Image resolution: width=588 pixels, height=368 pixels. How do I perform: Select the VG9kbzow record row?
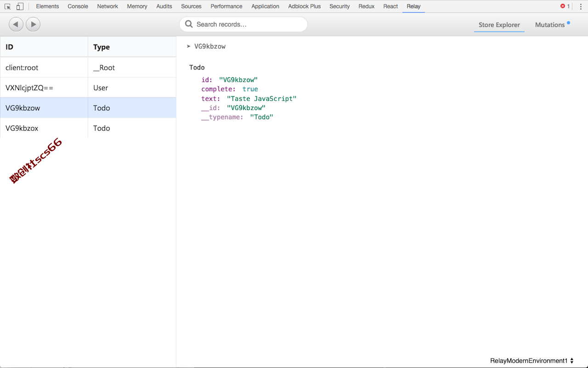88,108
